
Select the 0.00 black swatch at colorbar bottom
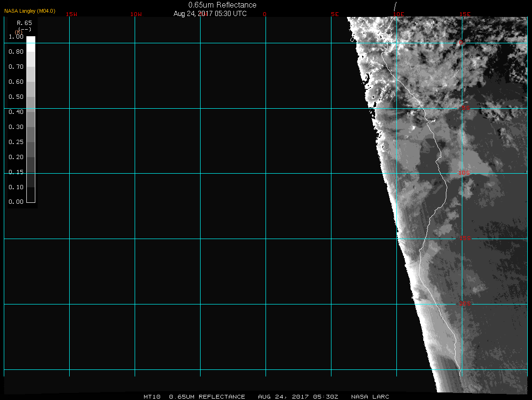(x=31, y=198)
